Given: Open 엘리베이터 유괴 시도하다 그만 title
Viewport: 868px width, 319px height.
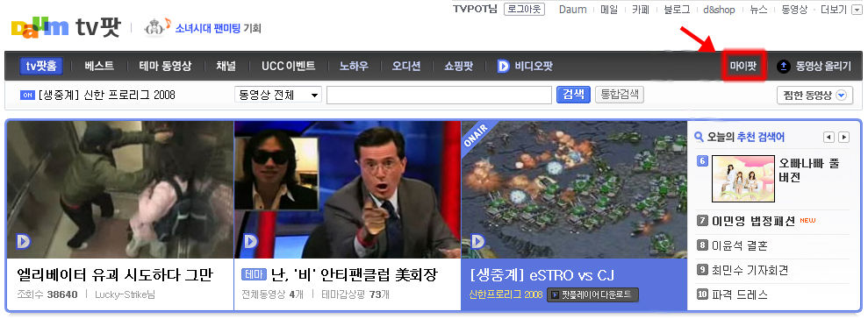Looking at the screenshot, I should coord(115,275).
